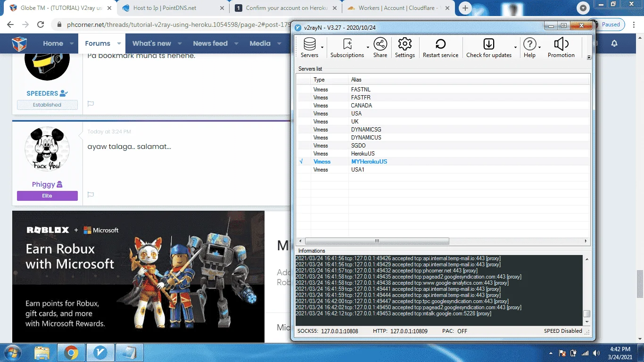The width and height of the screenshot is (644, 362).
Task: Expand the What's new dropdown arrow
Action: 180,44
